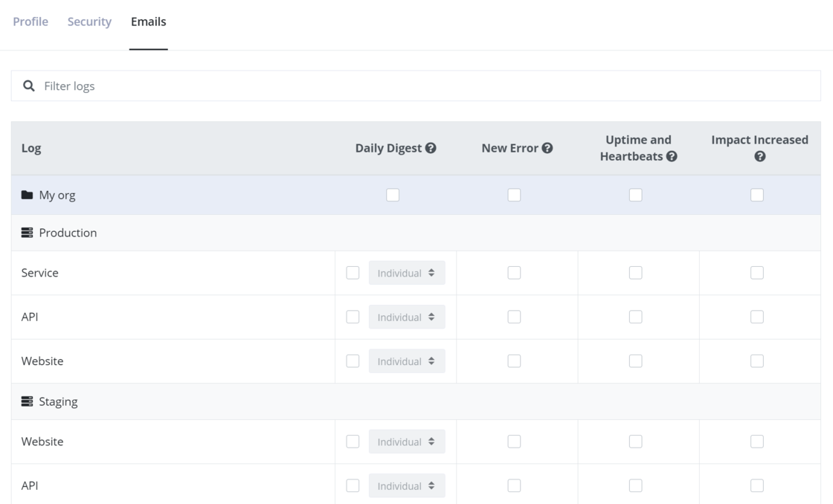Screen dimensions: 833x504
Task: Click the Staging group label
Action: (59, 402)
